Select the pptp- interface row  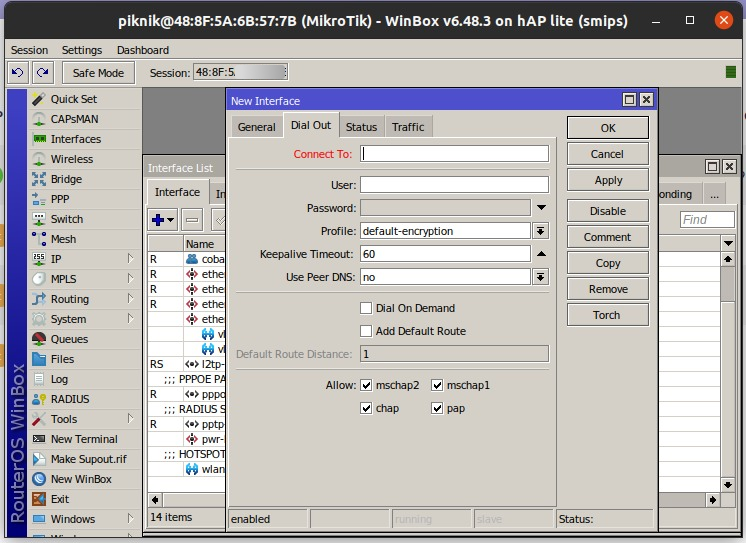pos(186,424)
